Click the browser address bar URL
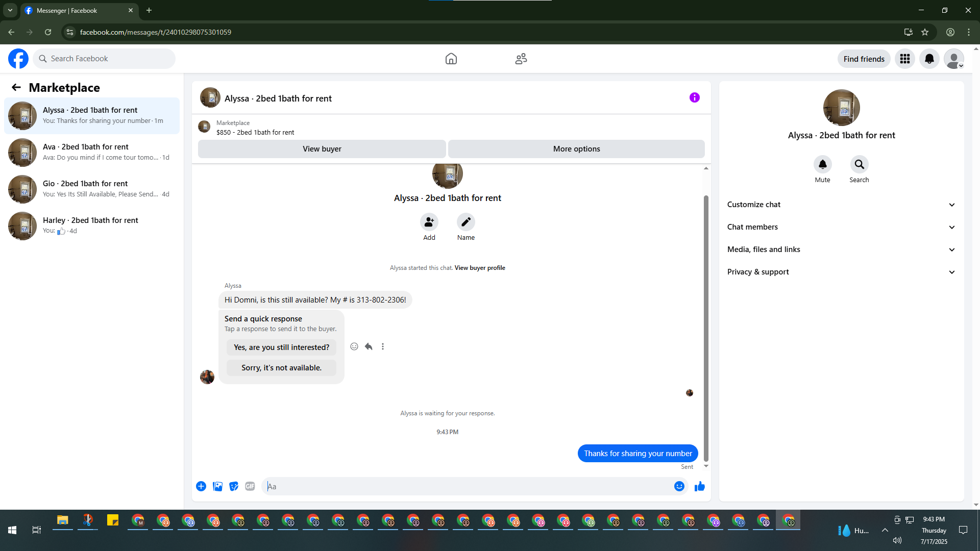The image size is (980, 551). [156, 32]
